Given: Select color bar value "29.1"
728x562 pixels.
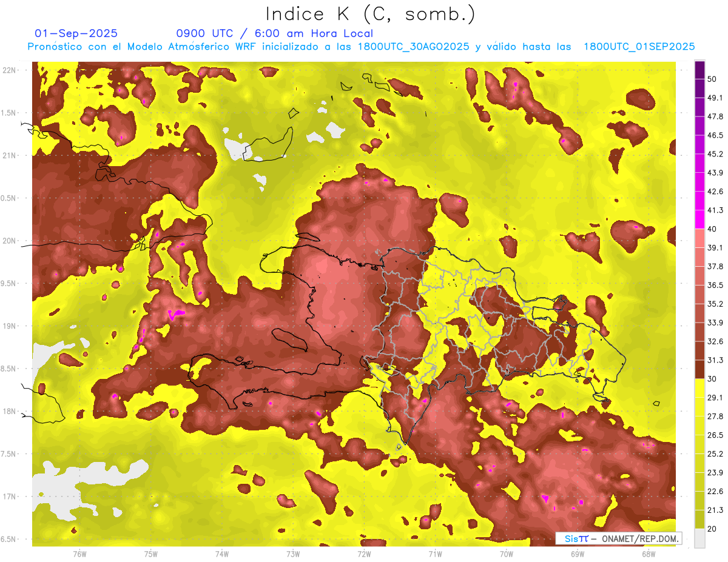Looking at the screenshot, I should pyautogui.click(x=715, y=398).
